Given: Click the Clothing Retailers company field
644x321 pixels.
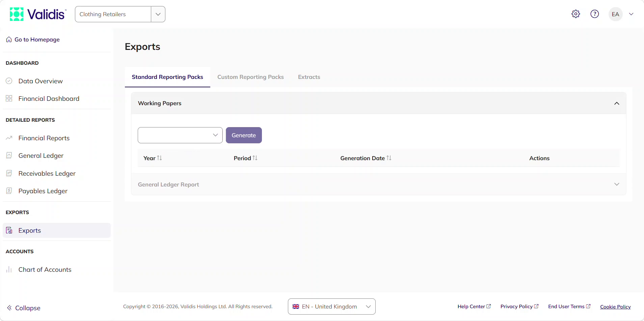Looking at the screenshot, I should pyautogui.click(x=113, y=14).
